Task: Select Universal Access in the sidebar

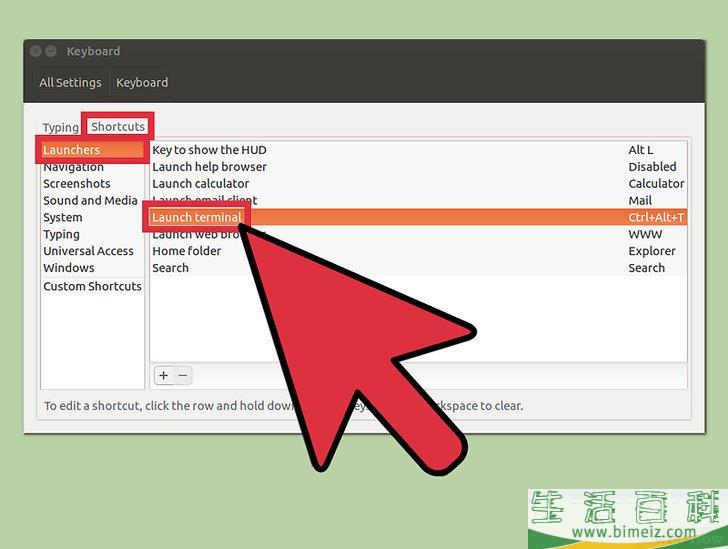Action: 88,251
